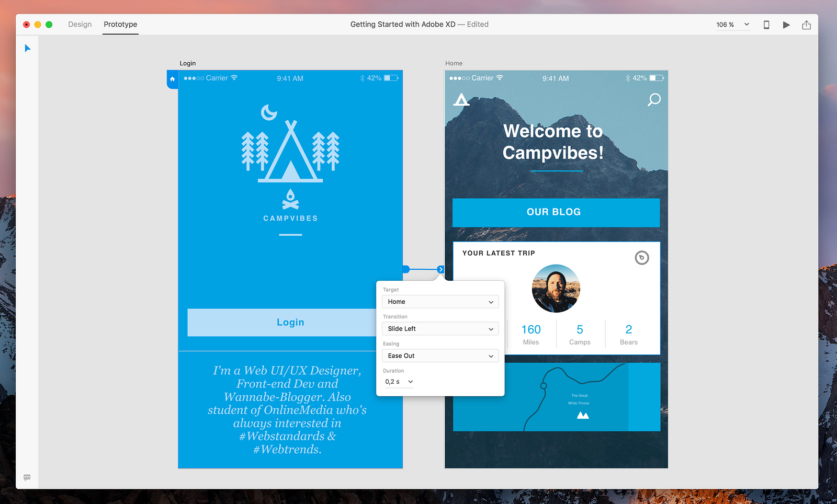
Task: Open the Easing dropdown set to Ease Out
Action: point(440,356)
